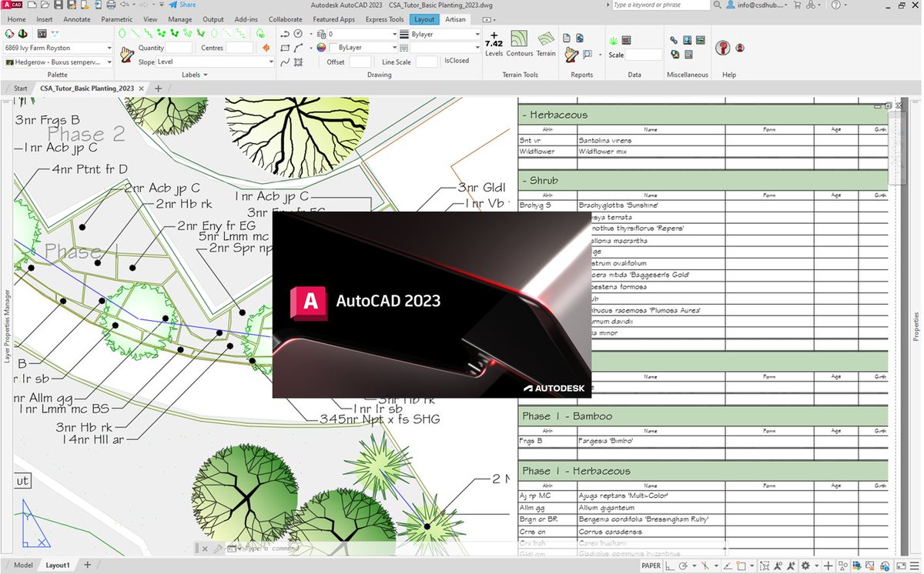Select the Contours tool in Terrain Tools
The height and width of the screenshot is (574, 924).
[519, 42]
